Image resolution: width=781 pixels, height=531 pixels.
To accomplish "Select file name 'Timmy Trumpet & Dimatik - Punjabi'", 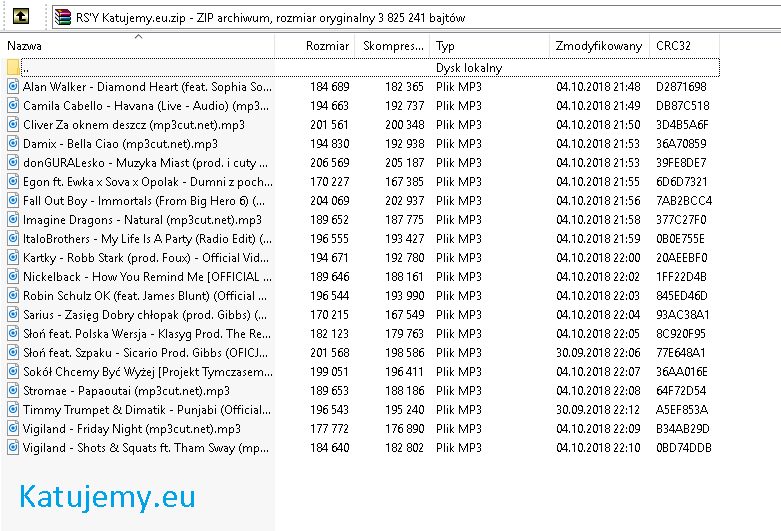I will 147,409.
